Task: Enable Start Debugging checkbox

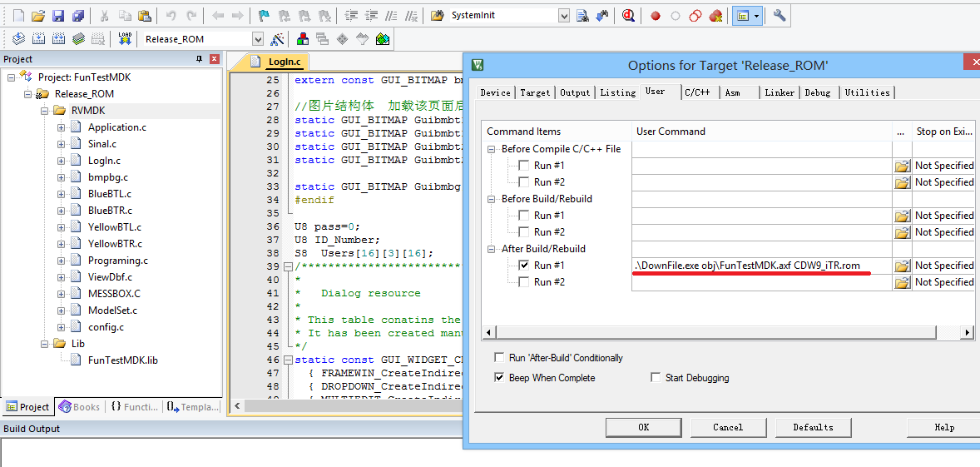Action: coord(656,378)
